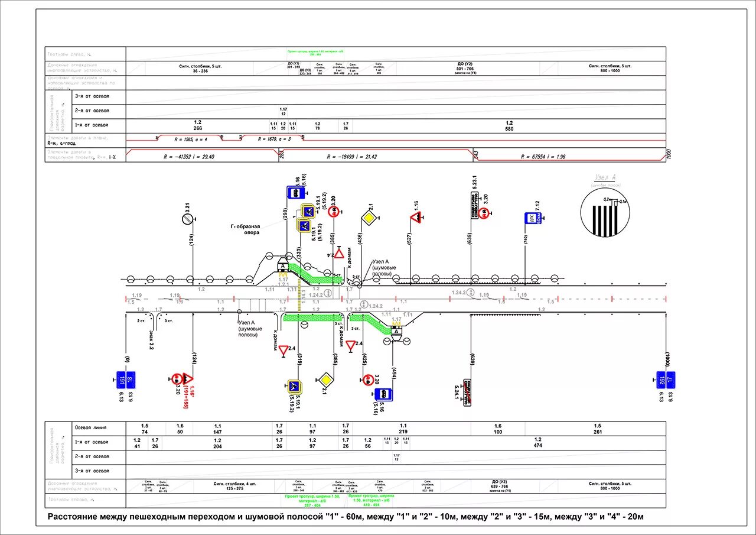Click the red 1.16 triangle labeled [191+155]
The height and width of the screenshot is (535, 756).
coord(188,378)
